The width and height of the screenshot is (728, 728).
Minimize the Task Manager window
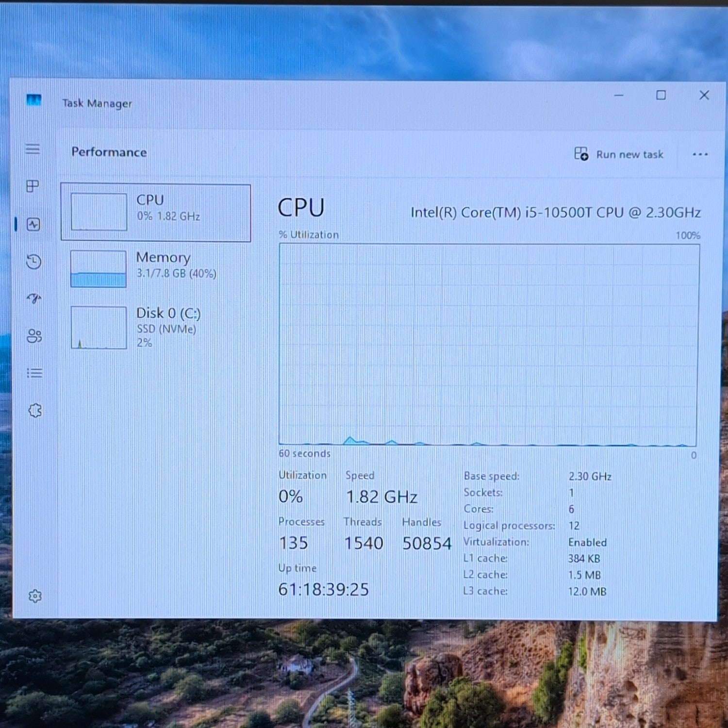click(619, 96)
